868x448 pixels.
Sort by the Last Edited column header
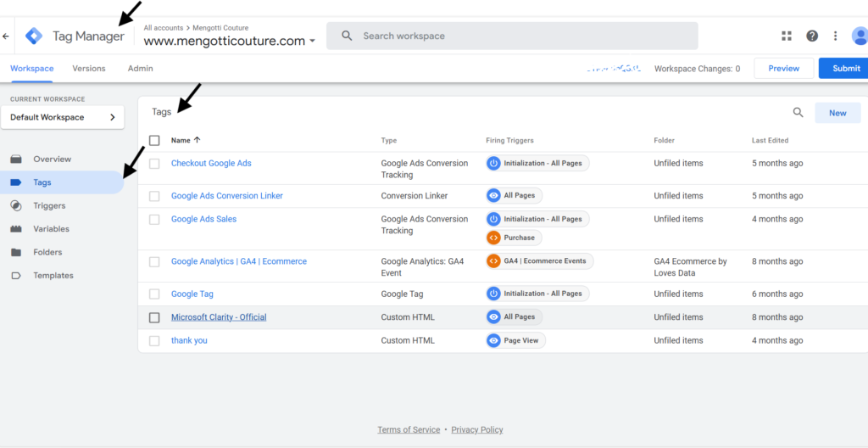(x=770, y=140)
